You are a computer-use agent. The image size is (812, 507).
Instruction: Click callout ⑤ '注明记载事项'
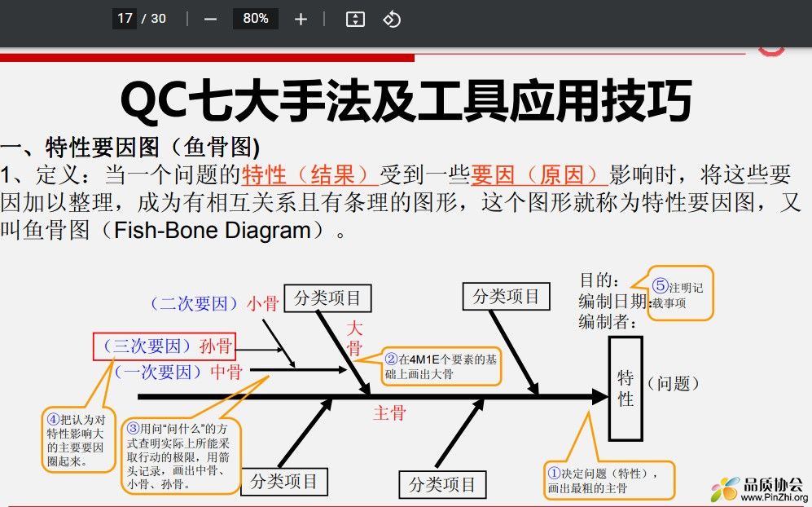point(680,294)
